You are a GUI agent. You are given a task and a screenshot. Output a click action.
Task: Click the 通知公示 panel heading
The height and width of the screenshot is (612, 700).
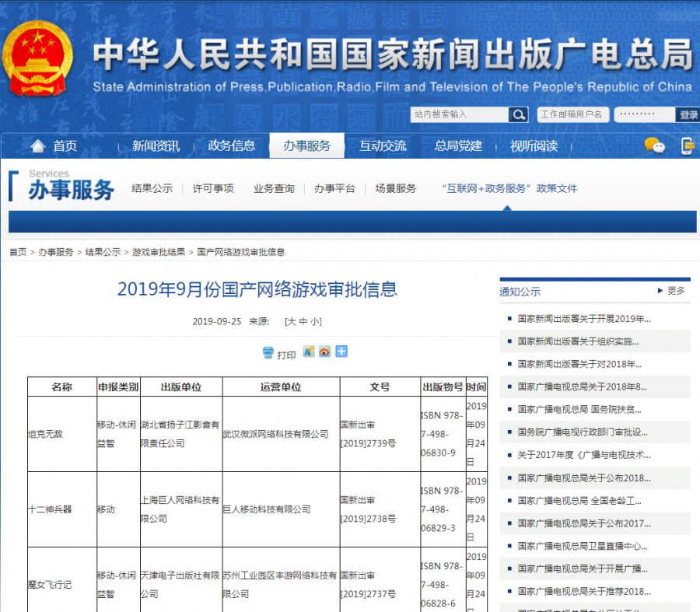pyautogui.click(x=520, y=292)
